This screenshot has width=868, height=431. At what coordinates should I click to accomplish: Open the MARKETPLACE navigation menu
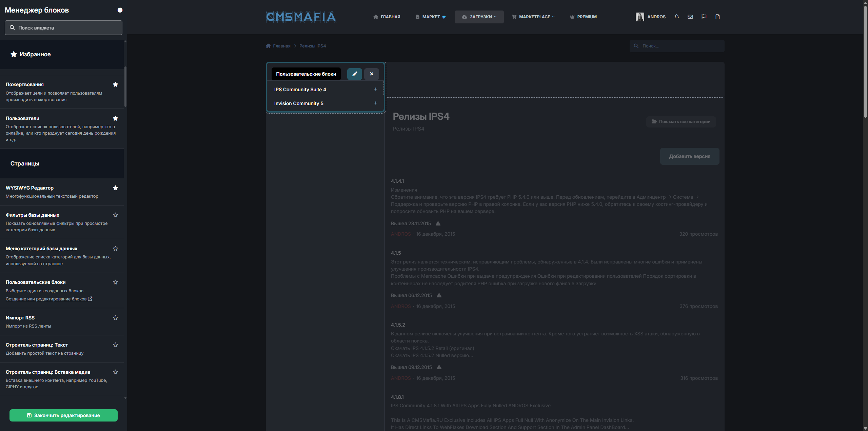(533, 17)
